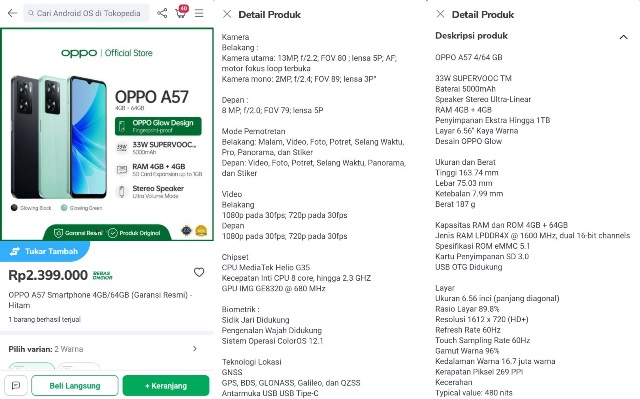Open the shopping cart icon
Image resolution: width=640 pixels, height=399 pixels.
[x=181, y=12]
